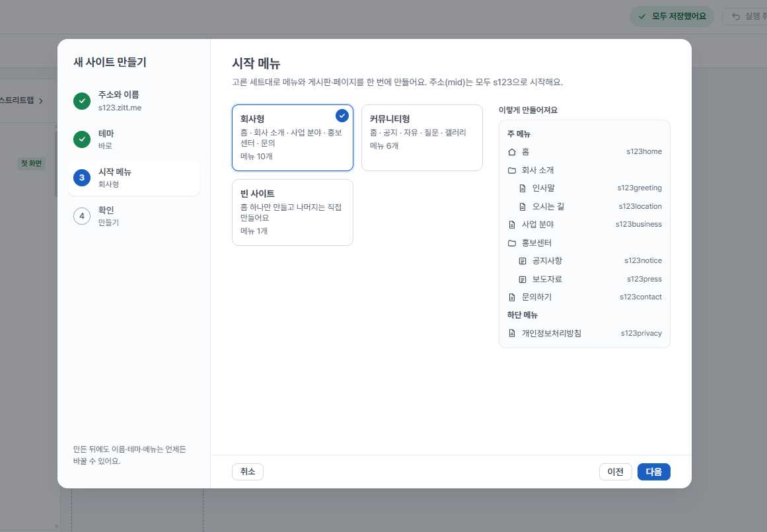Image resolution: width=767 pixels, height=532 pixels.
Task: Select the 커뮤니티형 menu template card
Action: click(421, 137)
